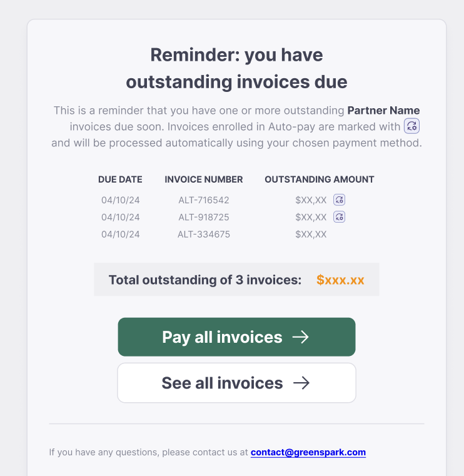Click the INVOICE NUMBER column header
Viewport: 464px width, 476px height.
point(204,180)
